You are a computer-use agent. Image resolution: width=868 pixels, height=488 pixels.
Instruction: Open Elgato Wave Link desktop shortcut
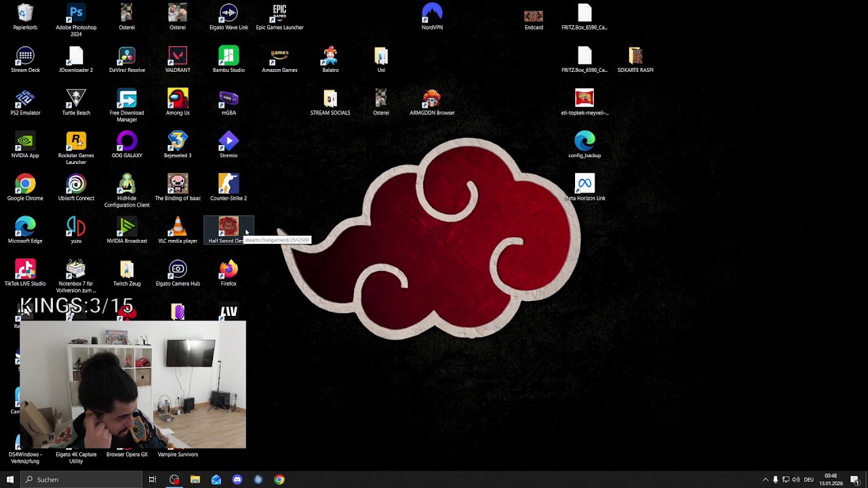pos(229,18)
